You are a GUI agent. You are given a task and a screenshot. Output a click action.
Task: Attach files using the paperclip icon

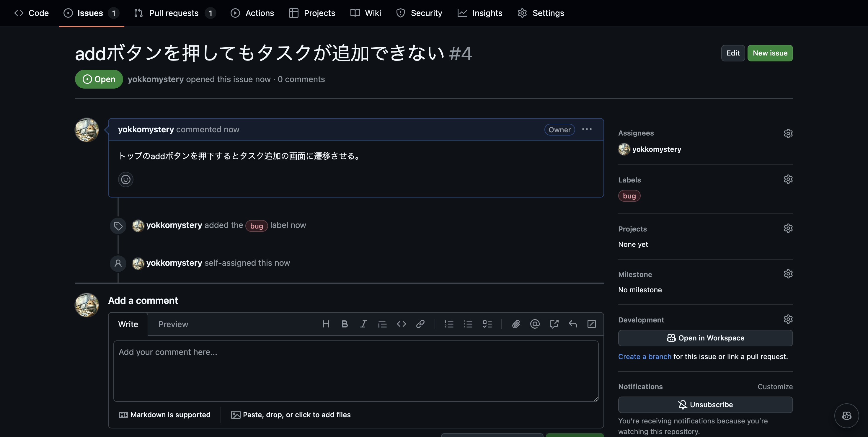(515, 324)
